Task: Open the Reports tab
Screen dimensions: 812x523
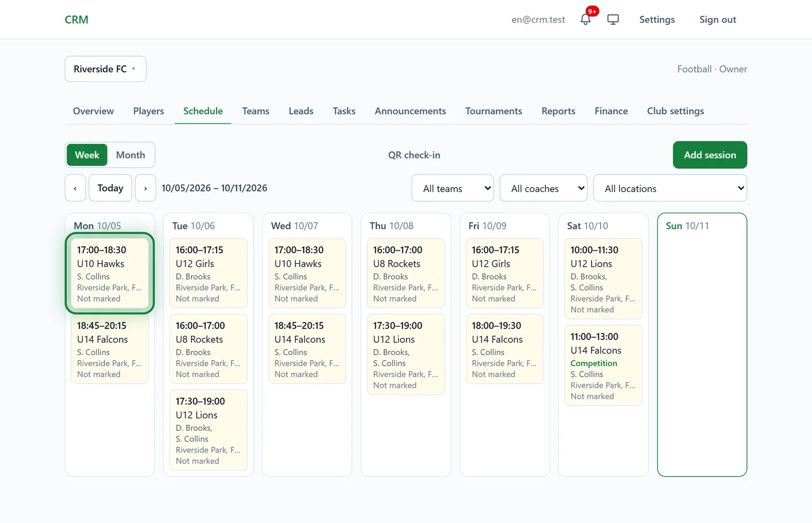Action: (559, 111)
